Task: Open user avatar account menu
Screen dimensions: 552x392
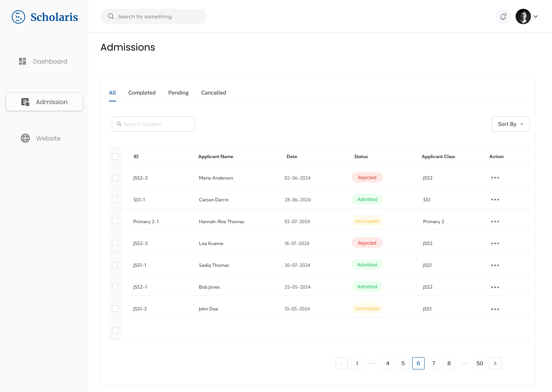Action: 523,16
